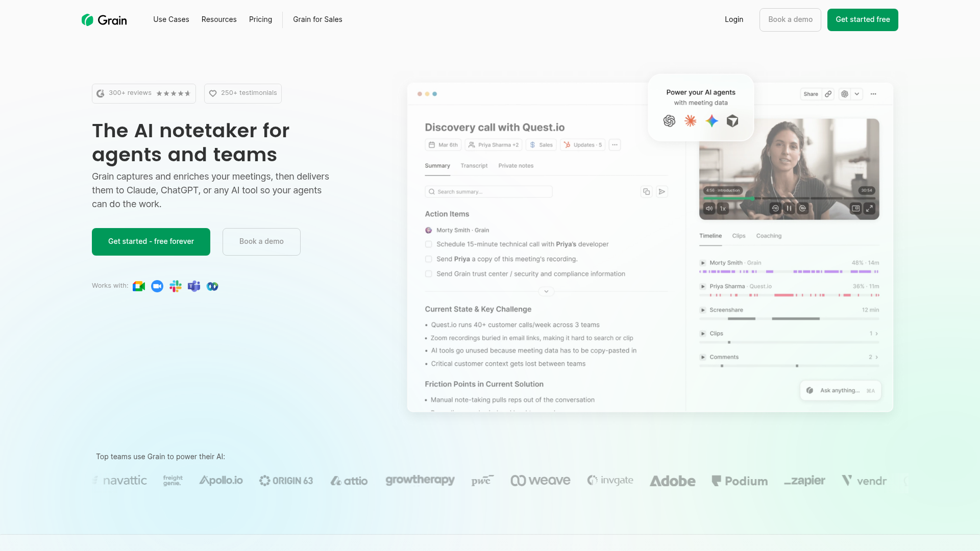Screen dimensions: 980x551
Task: Click the Gemini sparkle icon
Action: click(712, 121)
